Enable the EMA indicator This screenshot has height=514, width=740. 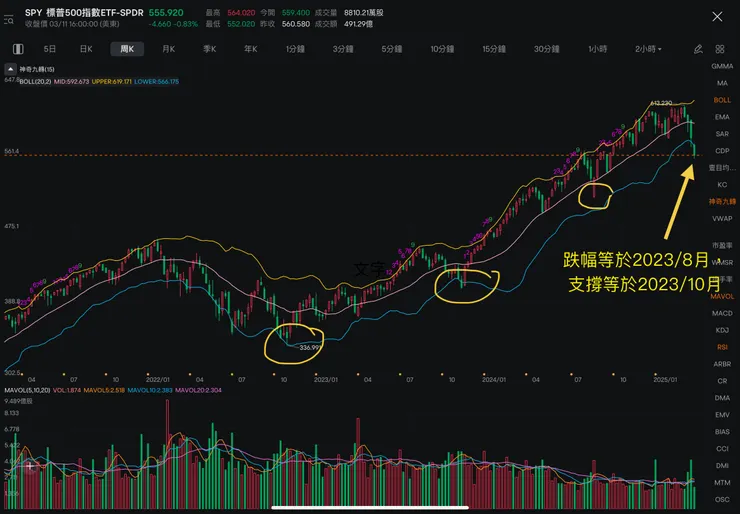pos(722,117)
